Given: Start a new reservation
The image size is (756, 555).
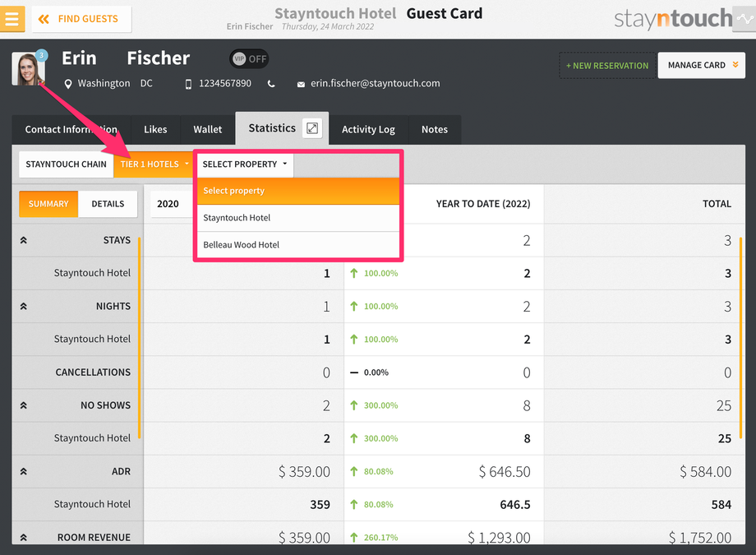Looking at the screenshot, I should (x=607, y=65).
